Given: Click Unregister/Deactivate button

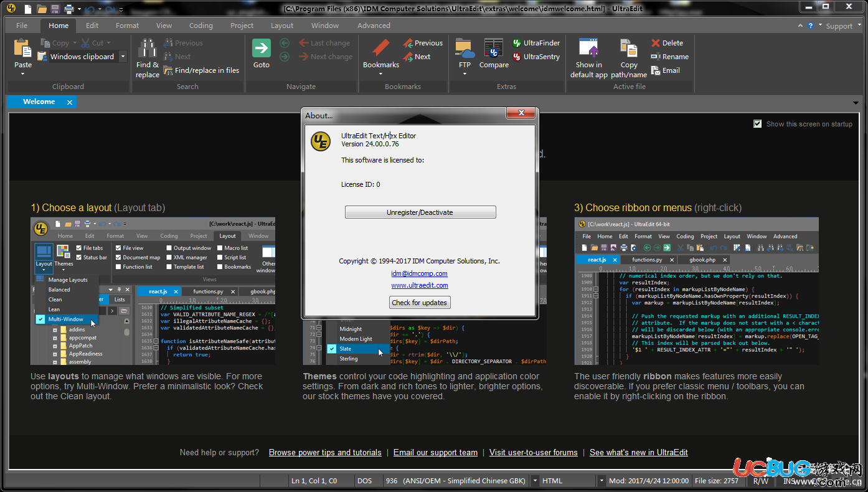Looking at the screenshot, I should click(420, 212).
